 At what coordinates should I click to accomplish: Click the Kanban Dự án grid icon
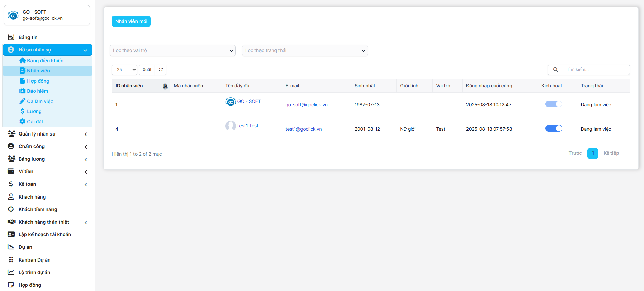click(11, 260)
